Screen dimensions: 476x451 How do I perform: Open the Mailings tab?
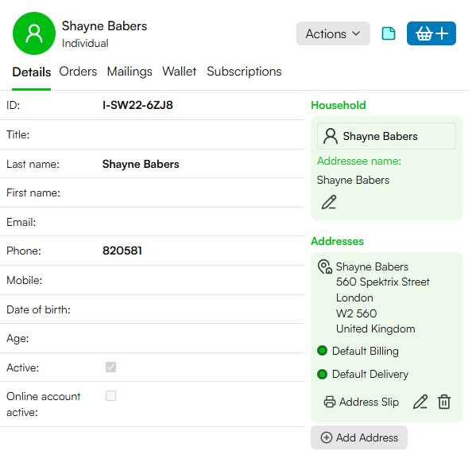point(130,72)
